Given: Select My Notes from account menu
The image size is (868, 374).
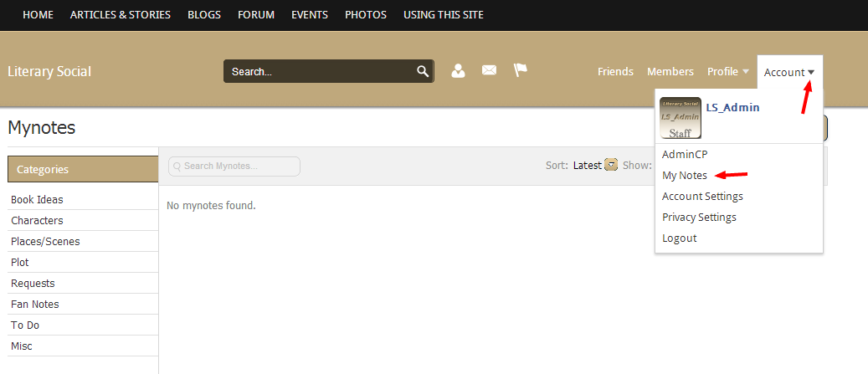Looking at the screenshot, I should [x=685, y=176].
